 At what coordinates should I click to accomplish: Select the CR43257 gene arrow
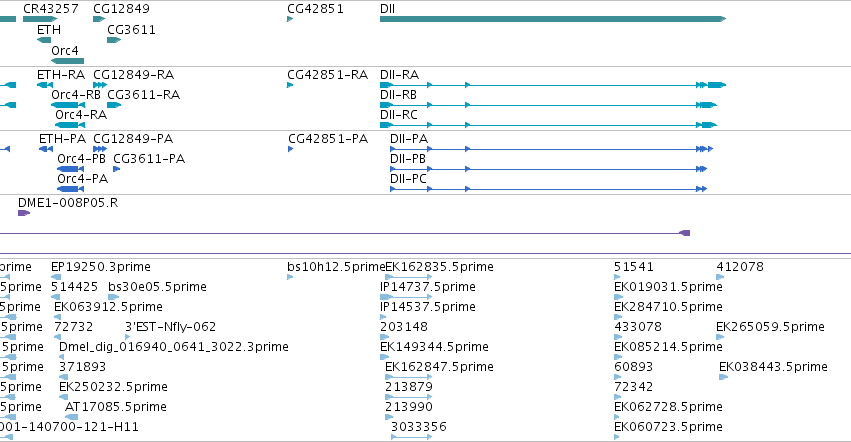[40, 19]
